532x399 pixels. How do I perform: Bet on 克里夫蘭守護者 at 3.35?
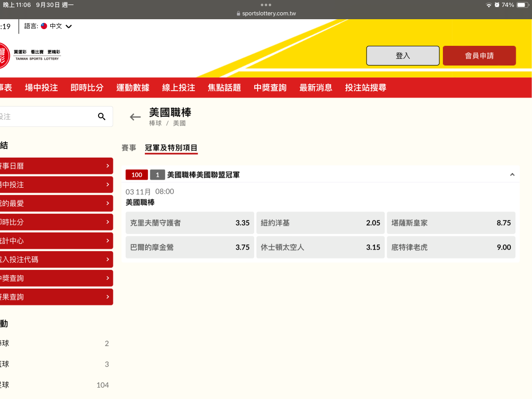(190, 223)
